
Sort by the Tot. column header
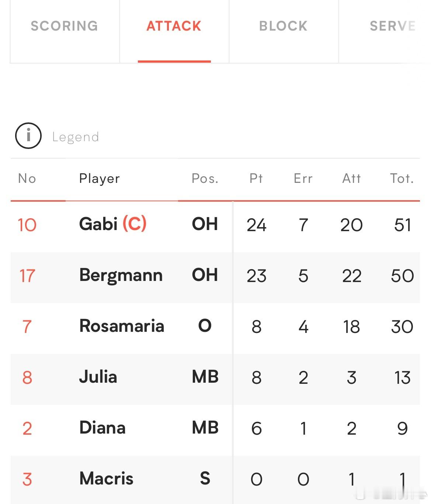402,178
